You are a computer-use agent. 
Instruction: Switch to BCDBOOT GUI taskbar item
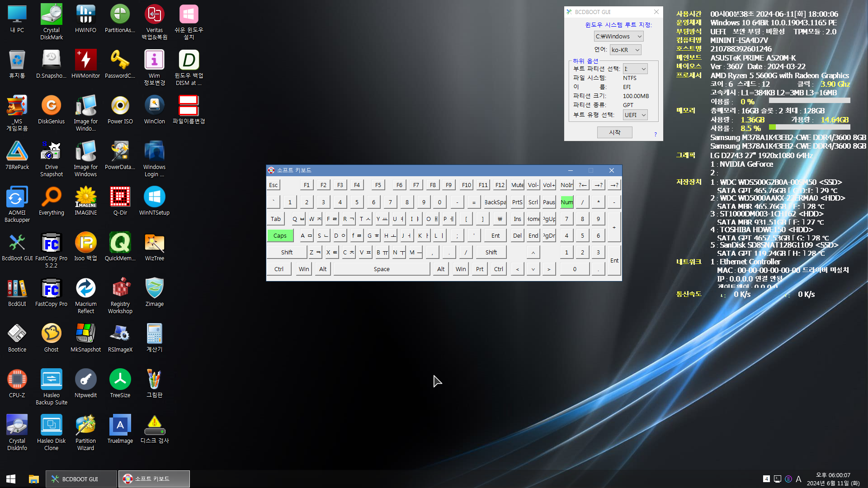(x=81, y=479)
